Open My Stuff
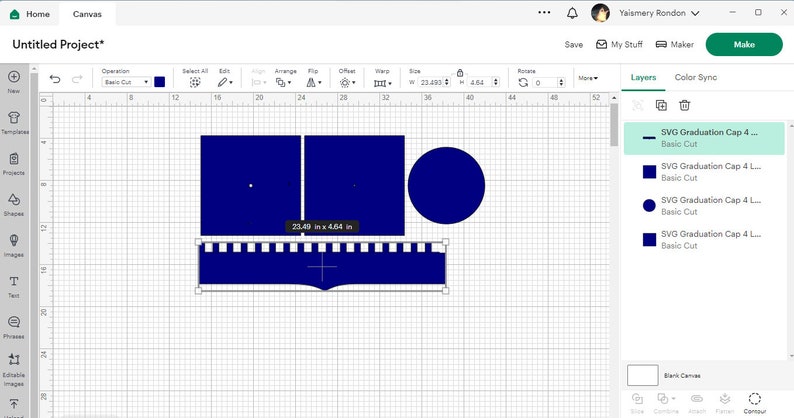Image resolution: width=794 pixels, height=418 pixels. point(619,45)
